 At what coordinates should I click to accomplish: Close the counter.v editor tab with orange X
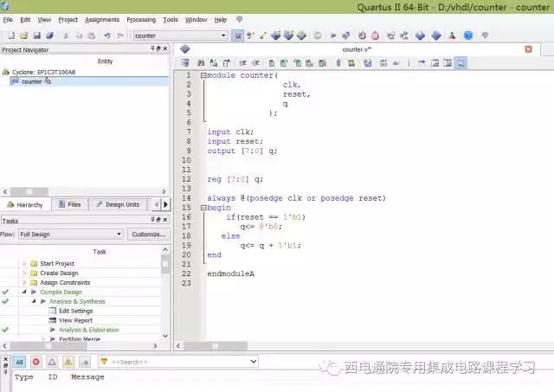click(529, 49)
